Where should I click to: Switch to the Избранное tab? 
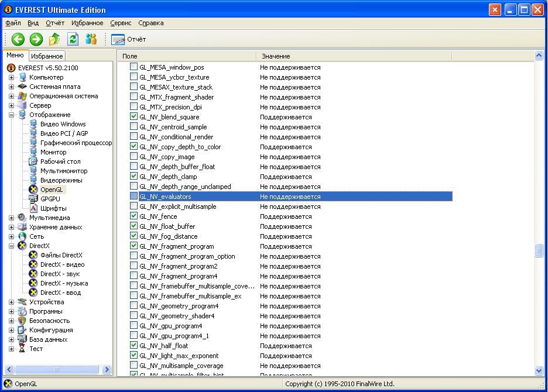46,56
